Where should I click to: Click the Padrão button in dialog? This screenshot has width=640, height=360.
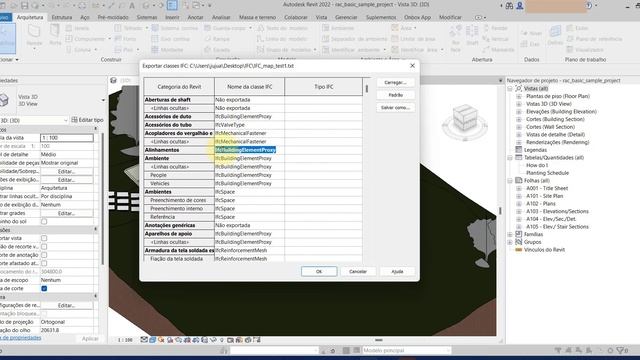click(x=395, y=95)
